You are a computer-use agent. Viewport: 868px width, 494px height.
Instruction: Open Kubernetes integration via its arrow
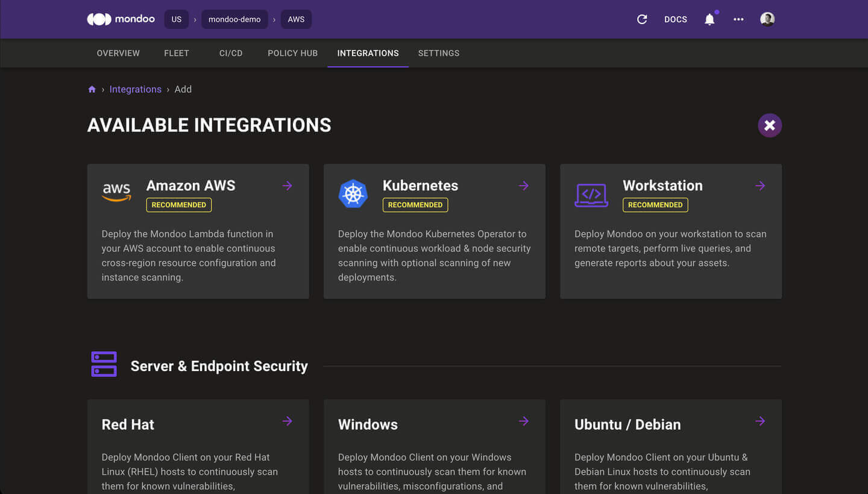pos(524,186)
